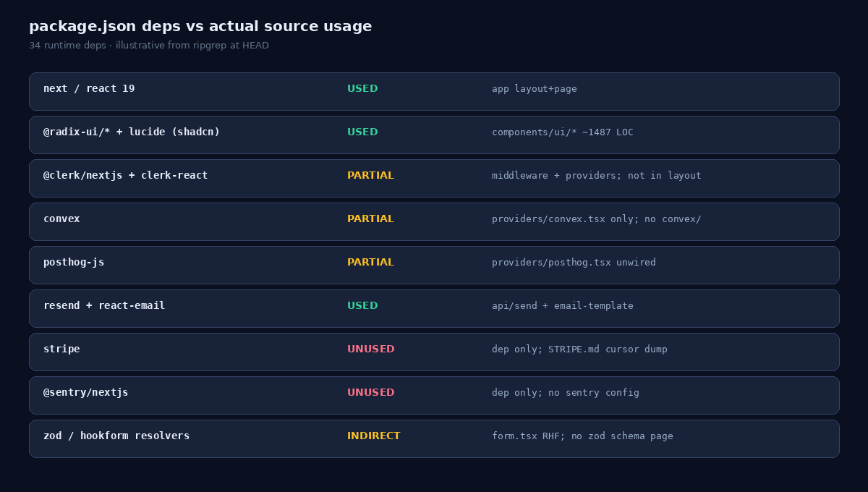
Task: Click 'dep only; STRIPE.md cursor dump' note
Action: [x=579, y=349]
